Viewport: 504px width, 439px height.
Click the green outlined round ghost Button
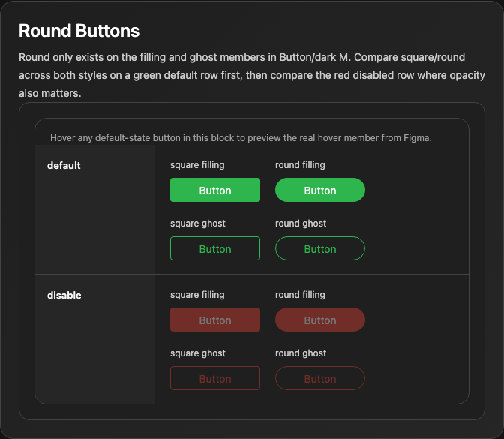(x=320, y=248)
